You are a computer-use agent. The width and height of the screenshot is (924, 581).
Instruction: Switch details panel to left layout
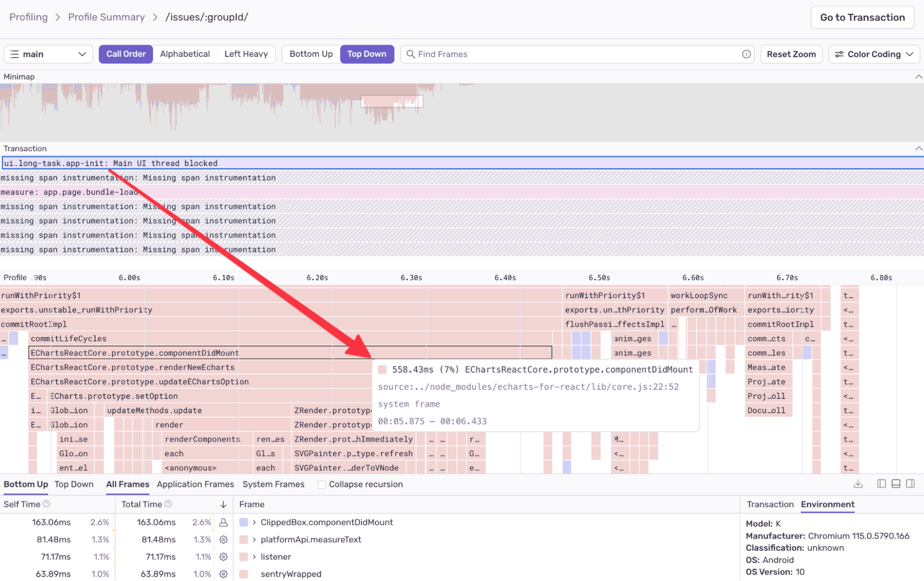coord(881,484)
